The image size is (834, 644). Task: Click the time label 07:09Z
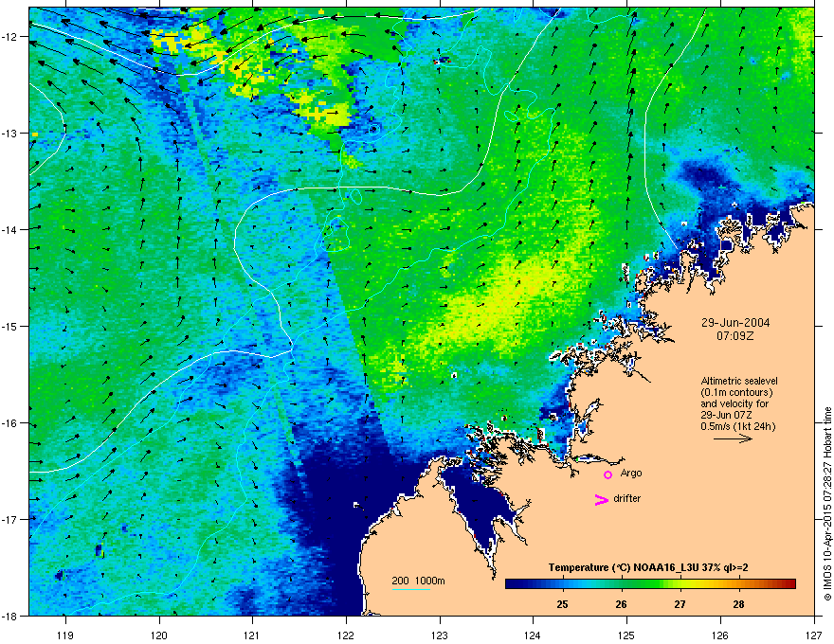point(735,336)
